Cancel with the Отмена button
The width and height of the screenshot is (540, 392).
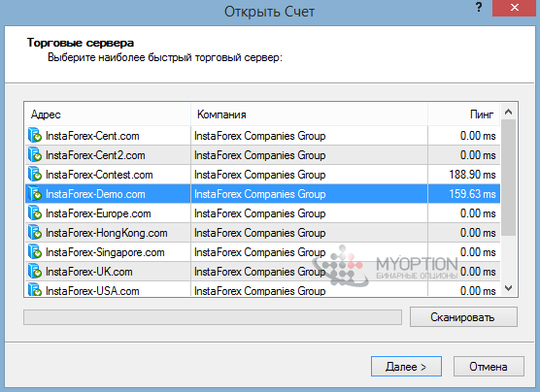pos(489,367)
